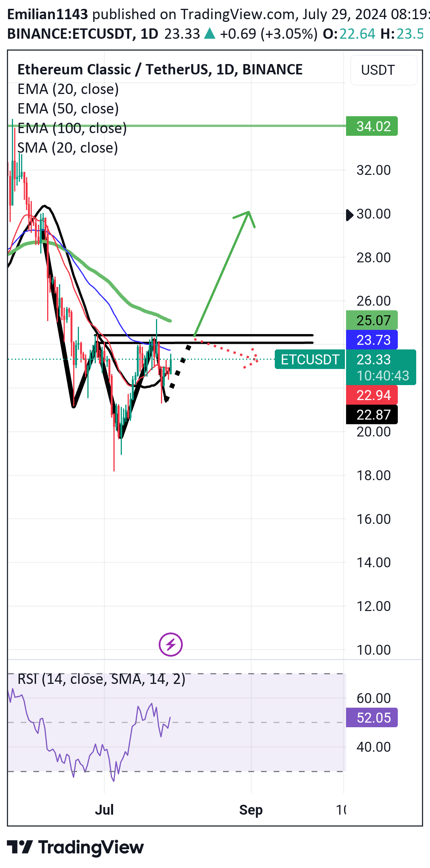Click the 10.00 price axis label
430x868 pixels.
[374, 650]
